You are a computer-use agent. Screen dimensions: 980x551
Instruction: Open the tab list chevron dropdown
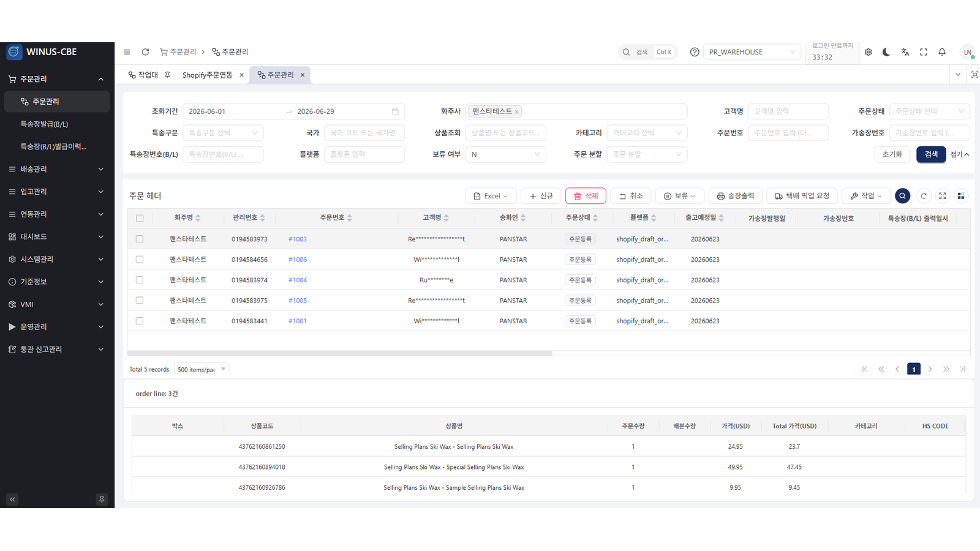958,75
